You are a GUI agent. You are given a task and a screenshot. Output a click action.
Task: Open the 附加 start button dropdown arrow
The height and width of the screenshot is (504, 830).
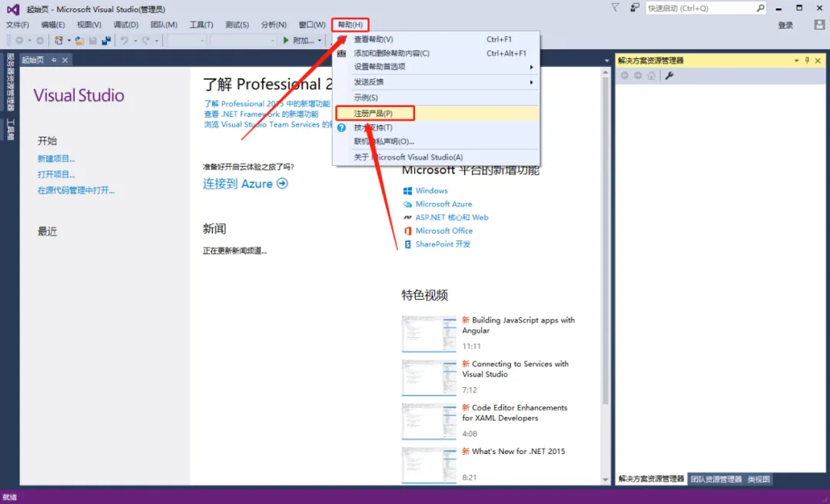[x=319, y=41]
